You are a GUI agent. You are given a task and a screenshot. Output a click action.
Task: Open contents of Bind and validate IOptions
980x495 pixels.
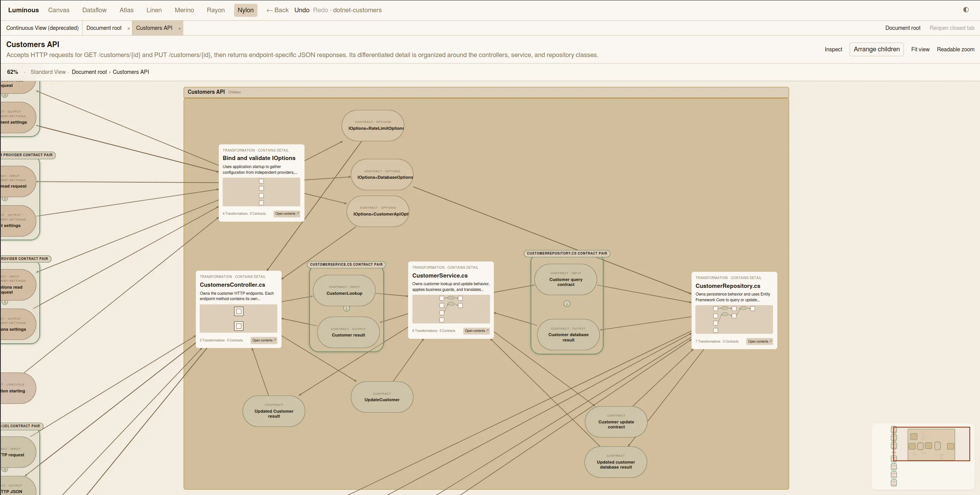pos(287,214)
